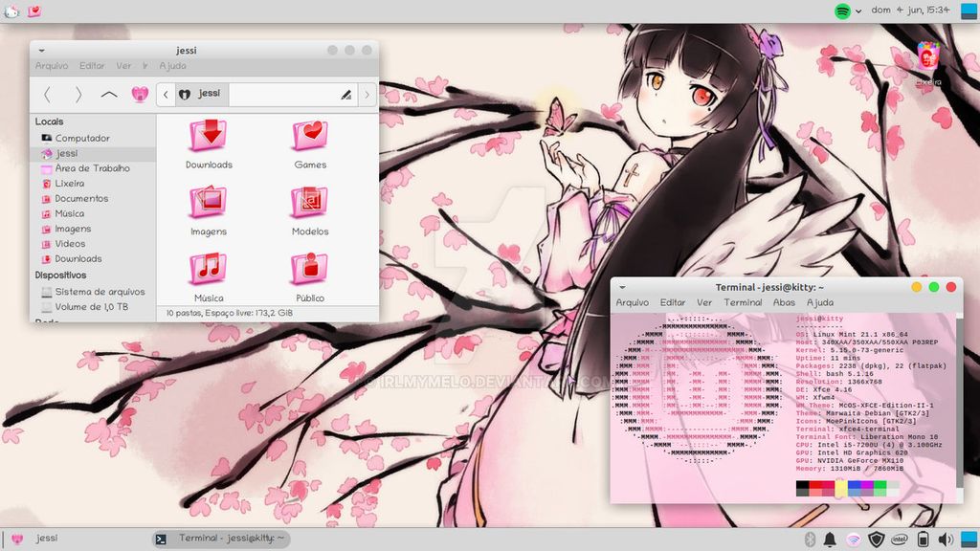Open the Hello Kitty applications menu icon

pyautogui.click(x=12, y=11)
